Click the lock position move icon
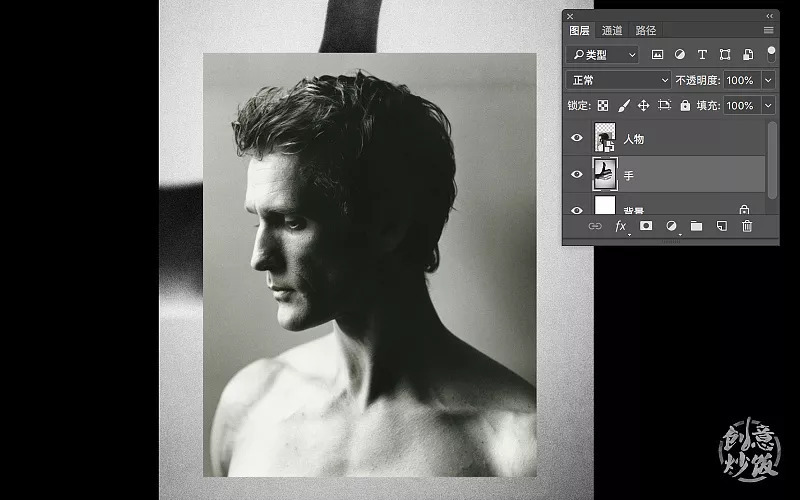Viewport: 800px width, 500px height. pos(643,105)
